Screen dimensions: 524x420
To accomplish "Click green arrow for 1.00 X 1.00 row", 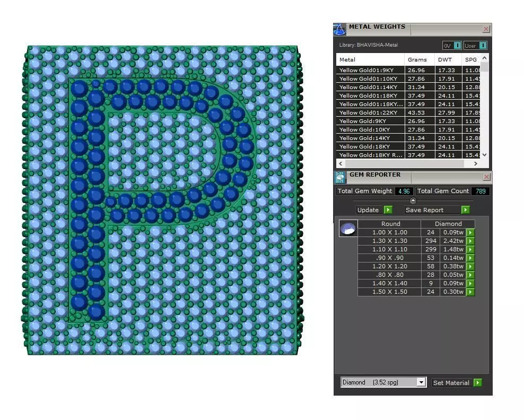I will [470, 233].
